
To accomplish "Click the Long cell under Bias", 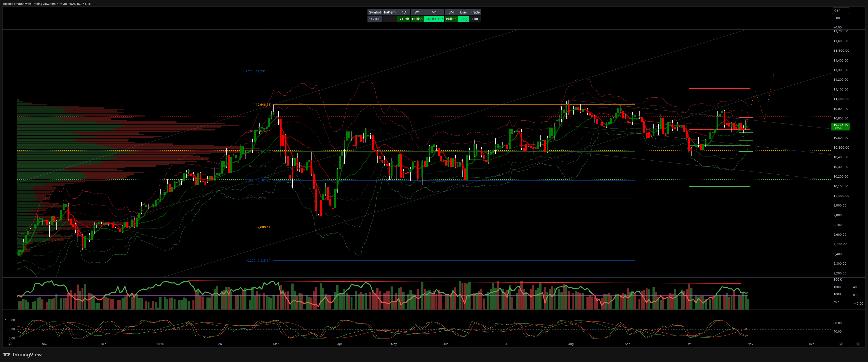I will coord(463,19).
